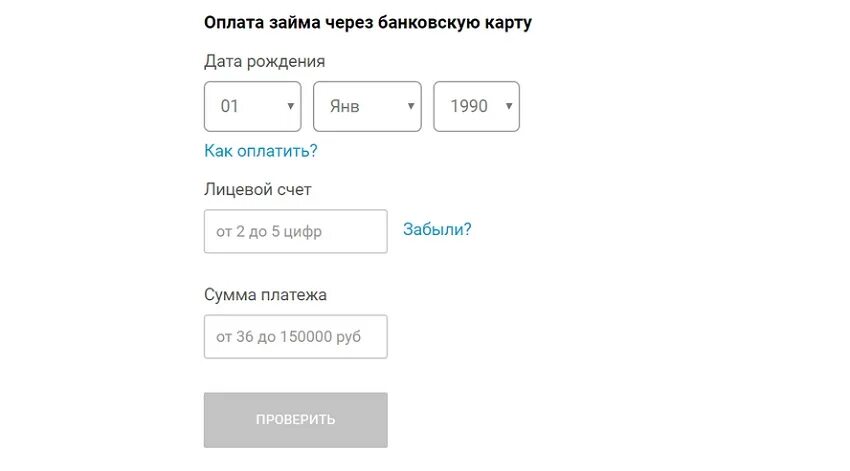Click the year dropdown arrow next to 1990
The height and width of the screenshot is (471, 850).
509,106
